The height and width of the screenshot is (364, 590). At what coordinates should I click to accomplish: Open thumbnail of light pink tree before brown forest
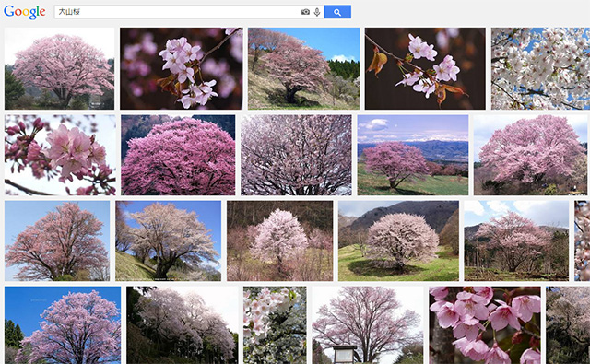coord(279,241)
